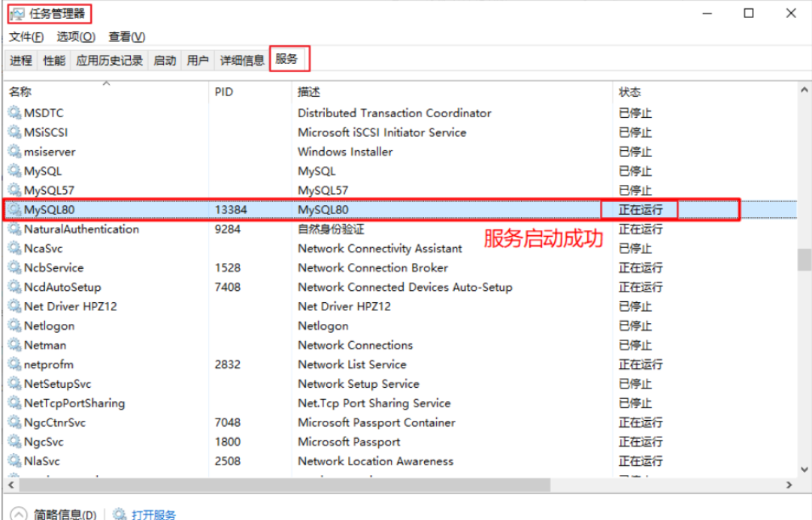Click the 已停止 status of MySQL57
This screenshot has height=520, width=812.
tap(635, 190)
